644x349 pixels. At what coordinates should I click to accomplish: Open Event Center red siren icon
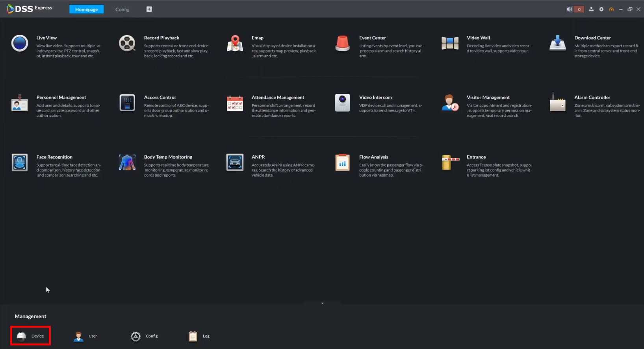click(342, 43)
